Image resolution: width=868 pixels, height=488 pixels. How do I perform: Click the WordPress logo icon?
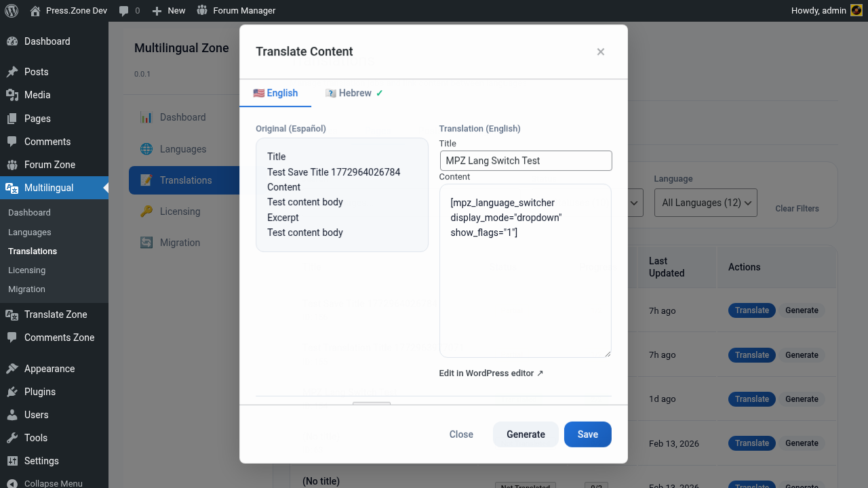pos(12,11)
